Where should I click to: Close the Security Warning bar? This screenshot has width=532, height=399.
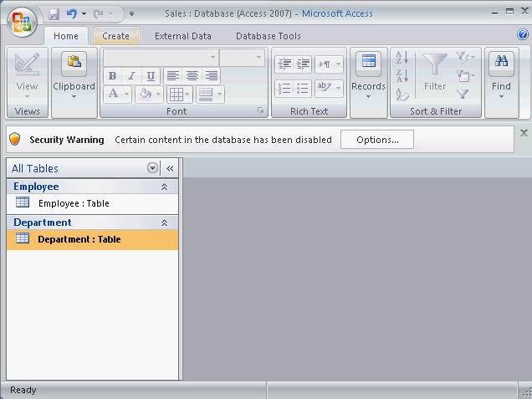(524, 132)
